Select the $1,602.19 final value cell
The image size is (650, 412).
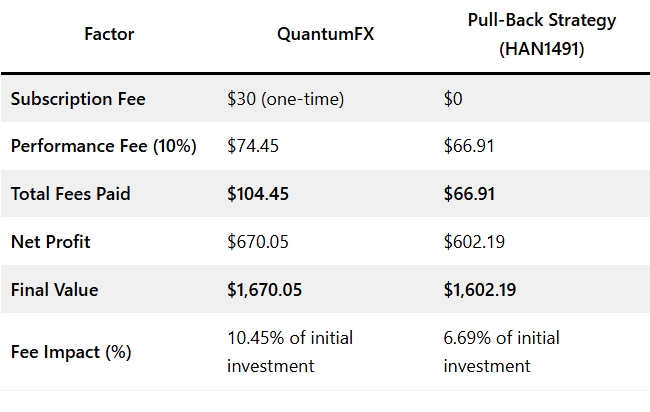point(481,290)
